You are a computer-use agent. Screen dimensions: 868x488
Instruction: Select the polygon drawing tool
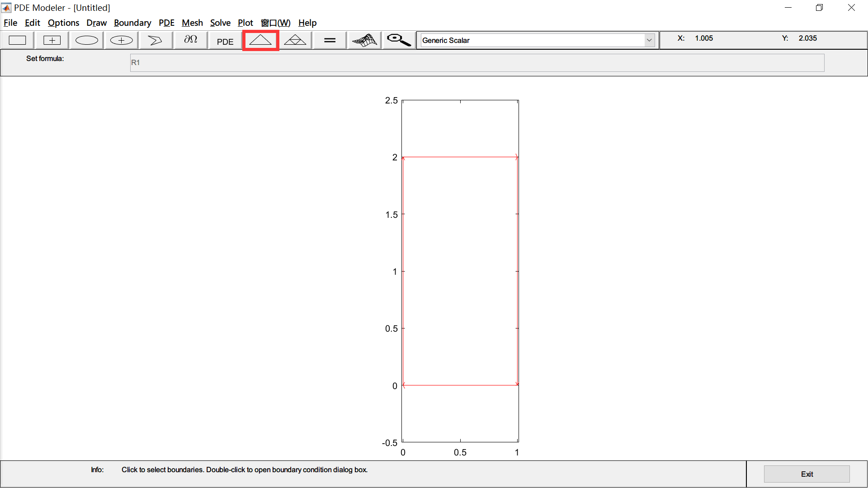click(x=155, y=40)
